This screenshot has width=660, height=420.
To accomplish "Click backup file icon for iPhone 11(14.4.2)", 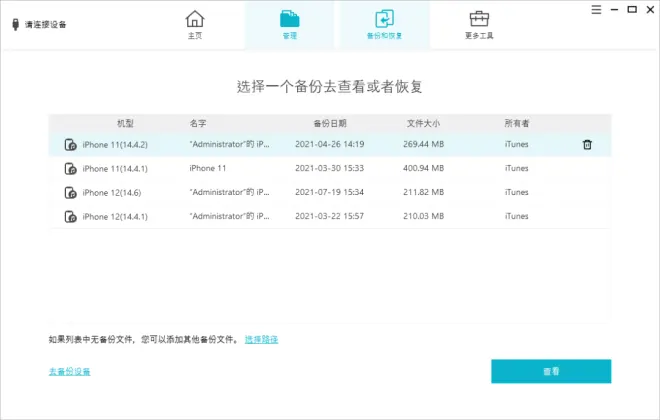I will pos(70,144).
